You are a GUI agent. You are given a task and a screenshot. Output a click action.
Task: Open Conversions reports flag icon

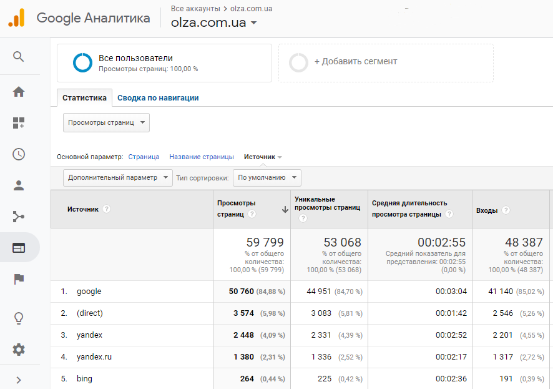pos(19,279)
